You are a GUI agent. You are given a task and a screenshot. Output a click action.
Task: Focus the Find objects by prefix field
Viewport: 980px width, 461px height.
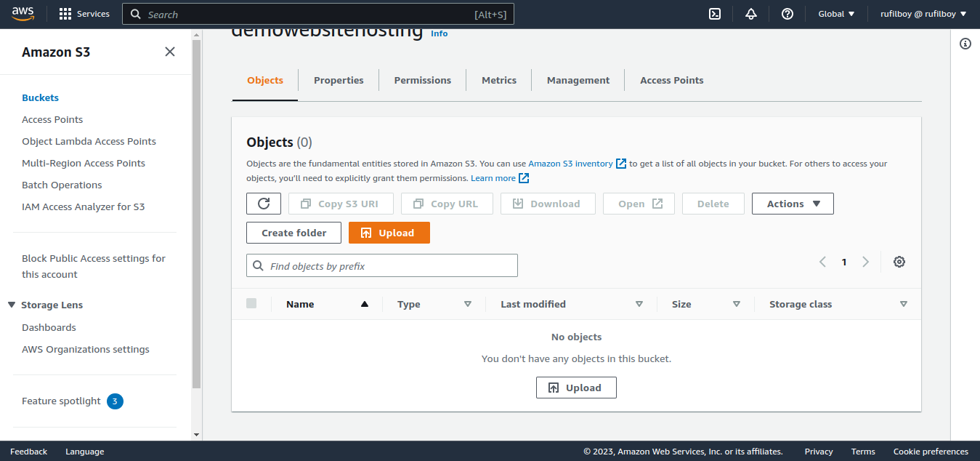pos(382,265)
